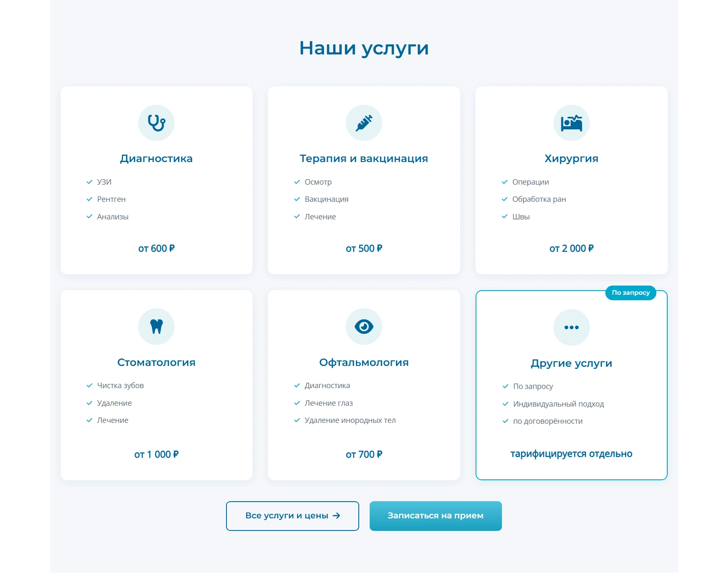Viewport: 728px width, 582px height.
Task: Click the checkmark next to УЗИ
Action: tap(89, 182)
